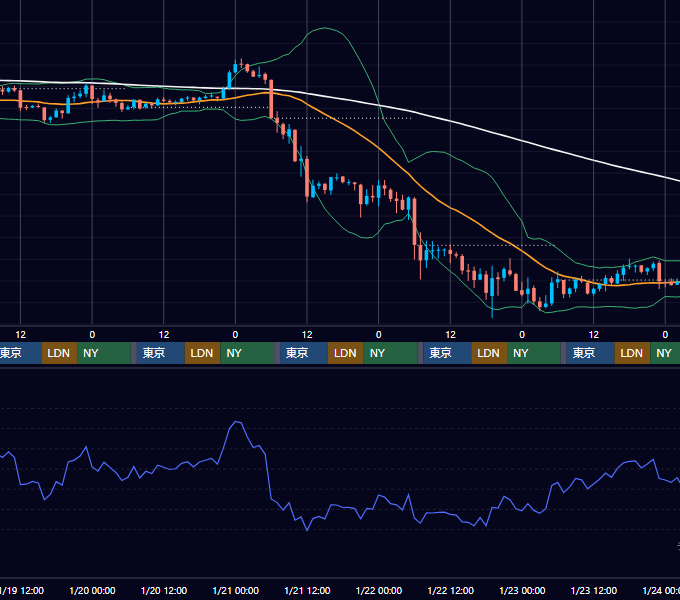The image size is (680, 600).
Task: Select the oscillator trough at 1/21 12:00
Action: (307, 529)
